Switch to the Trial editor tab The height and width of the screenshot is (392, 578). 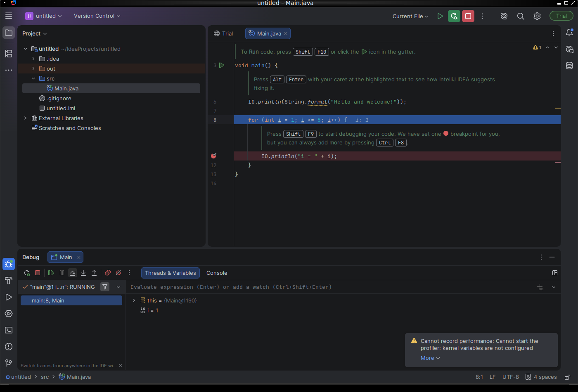pyautogui.click(x=223, y=33)
